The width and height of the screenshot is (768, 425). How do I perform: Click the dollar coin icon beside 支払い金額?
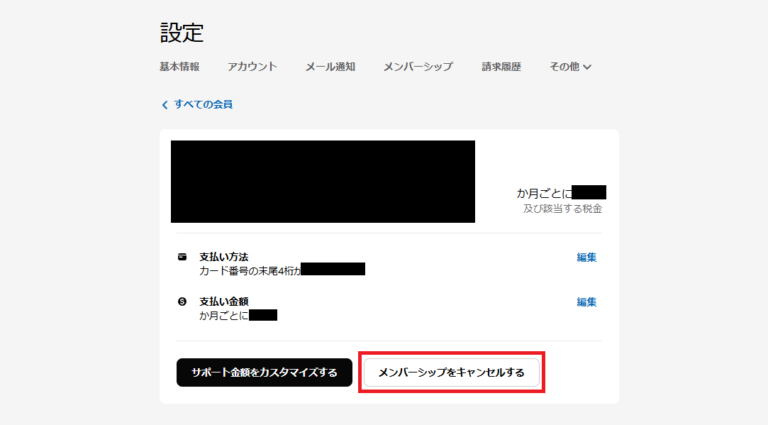tap(182, 301)
